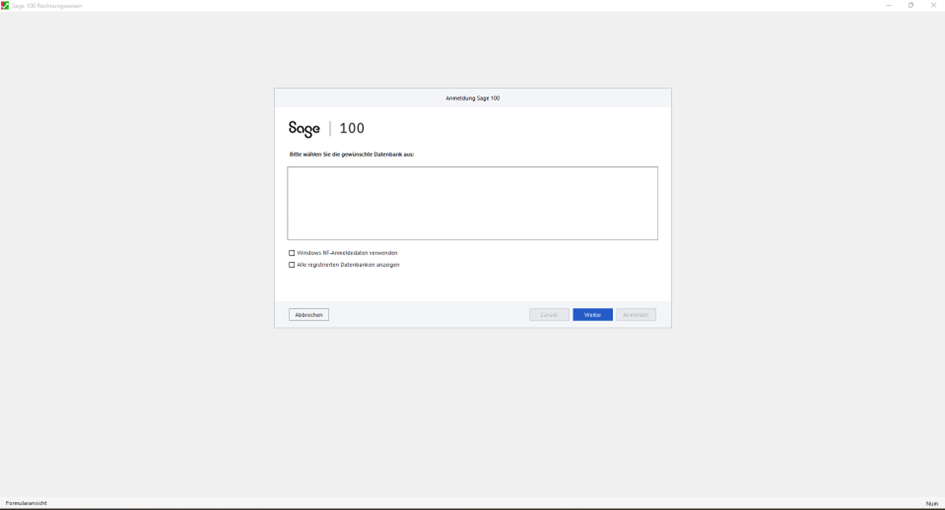Click the "100" product label beside Sage logo
The image size is (945, 510).
pyautogui.click(x=352, y=128)
